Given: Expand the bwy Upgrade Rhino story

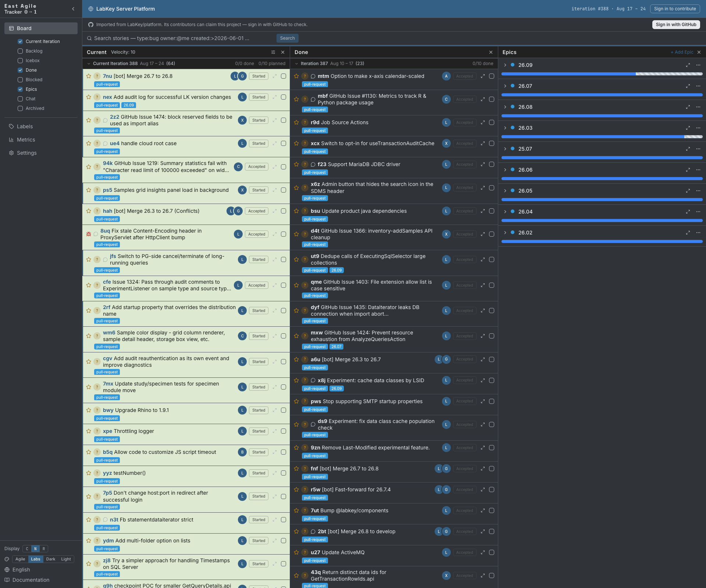Looking at the screenshot, I should pyautogui.click(x=275, y=410).
